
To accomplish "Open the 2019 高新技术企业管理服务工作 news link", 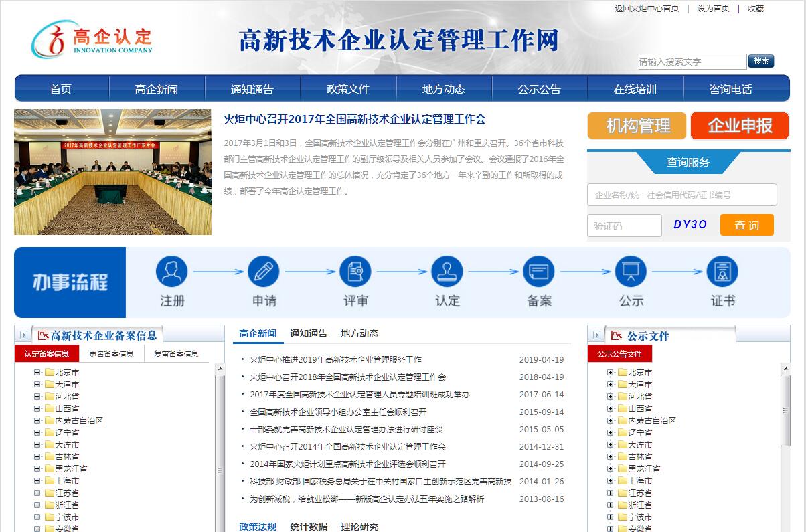I will [x=335, y=360].
